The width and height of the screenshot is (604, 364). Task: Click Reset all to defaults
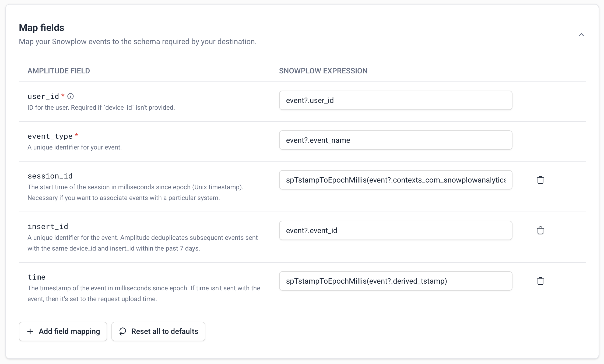(158, 331)
